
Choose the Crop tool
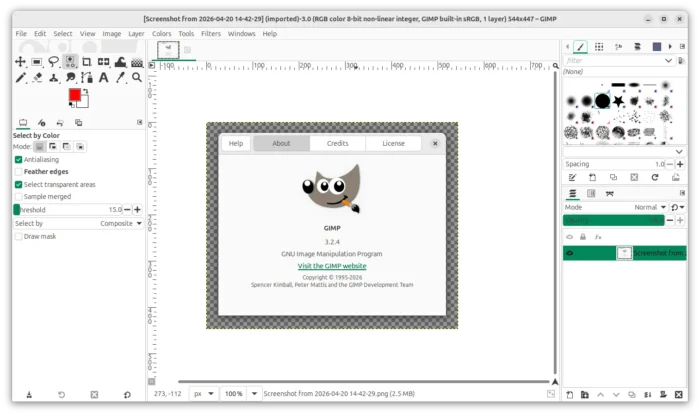tap(86, 62)
